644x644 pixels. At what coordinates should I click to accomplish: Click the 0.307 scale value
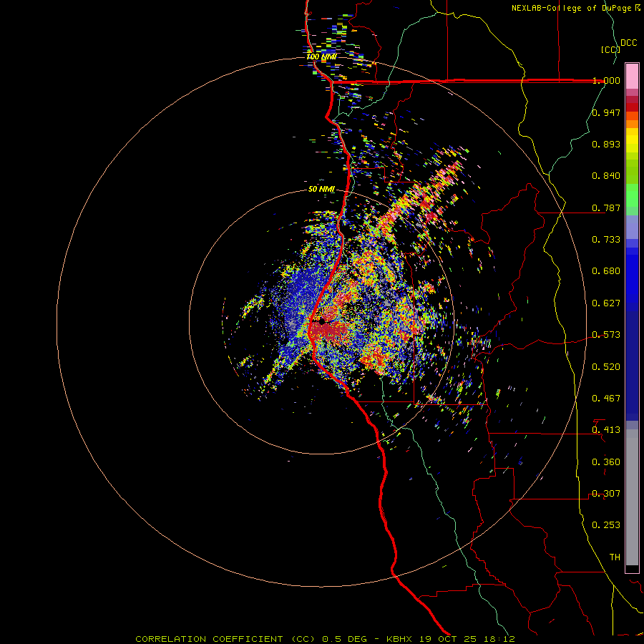606,494
